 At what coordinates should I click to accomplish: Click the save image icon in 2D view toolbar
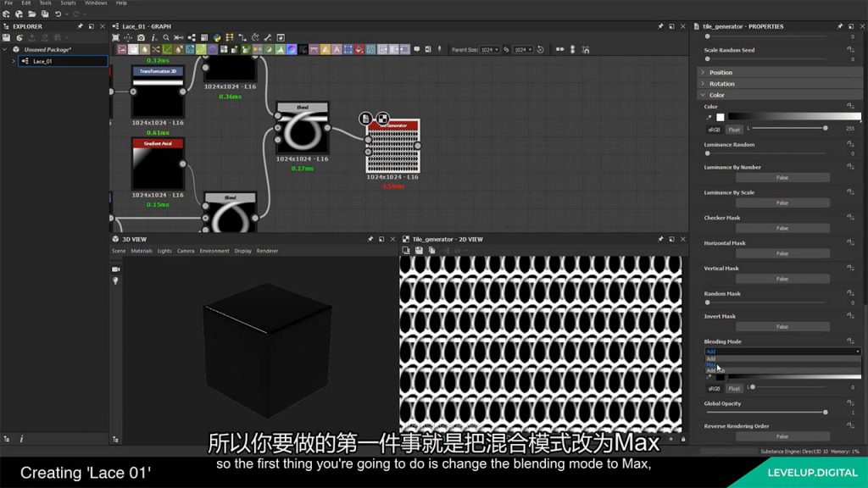coord(419,251)
